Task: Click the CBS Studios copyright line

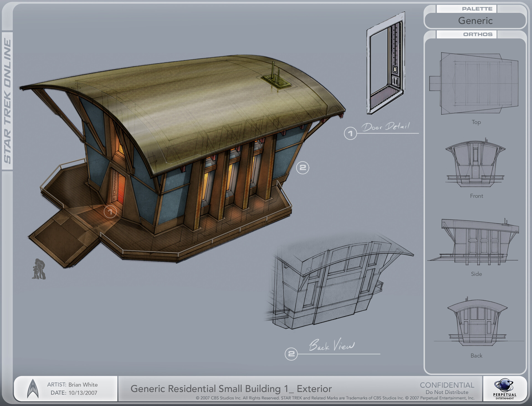Action: (x=335, y=398)
